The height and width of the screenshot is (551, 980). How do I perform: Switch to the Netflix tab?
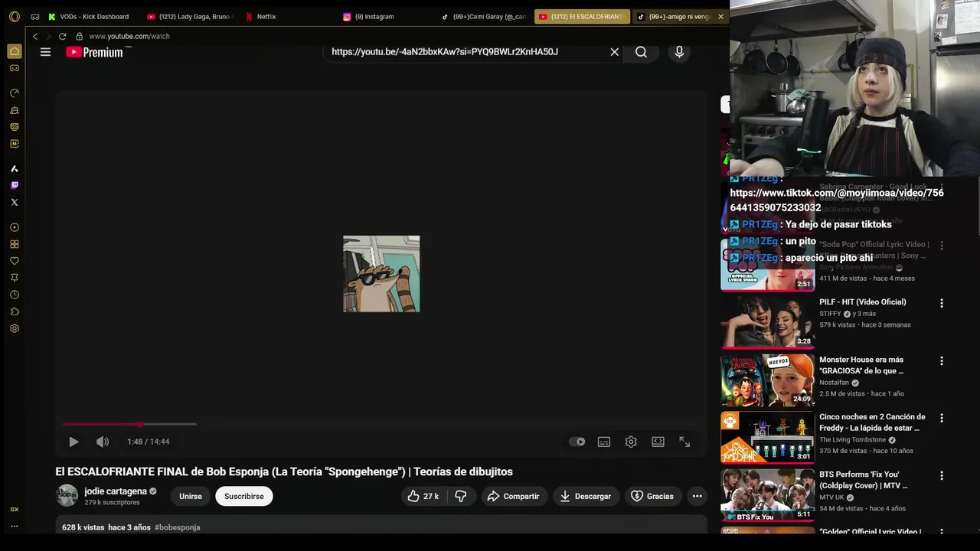pos(289,17)
